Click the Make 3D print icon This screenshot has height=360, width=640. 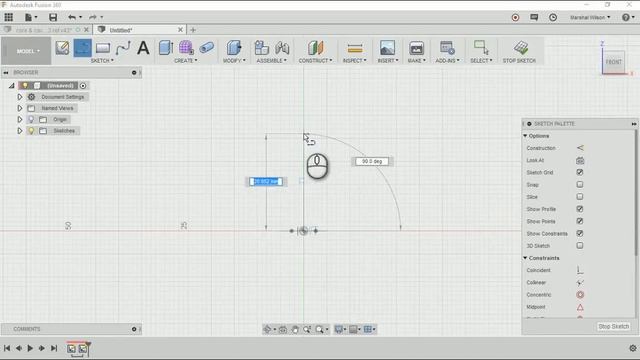(416, 48)
